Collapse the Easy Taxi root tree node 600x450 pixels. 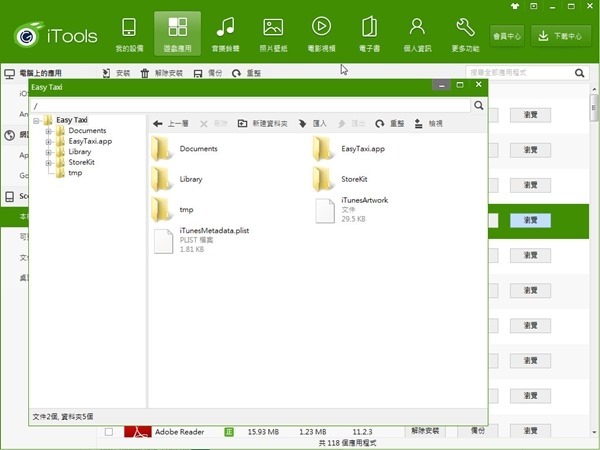37,120
